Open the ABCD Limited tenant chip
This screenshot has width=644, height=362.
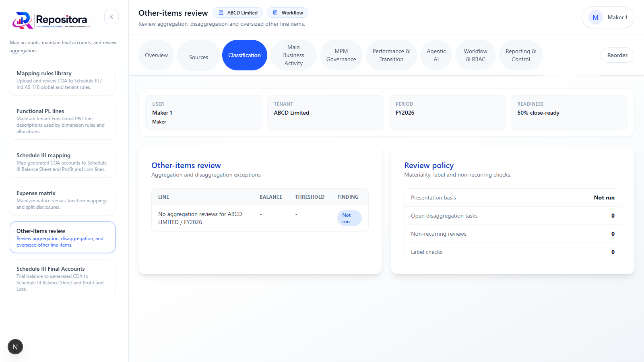coord(237,13)
